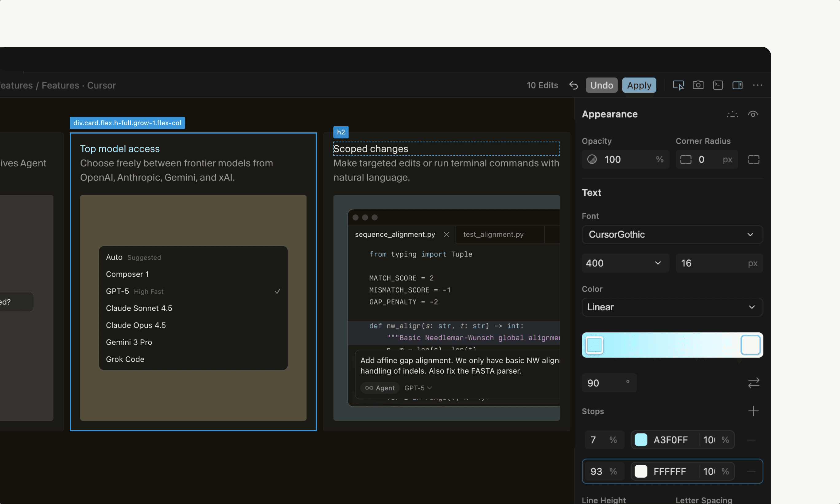The image size is (840, 504).
Task: Click Undo in the top toolbar
Action: click(x=601, y=85)
